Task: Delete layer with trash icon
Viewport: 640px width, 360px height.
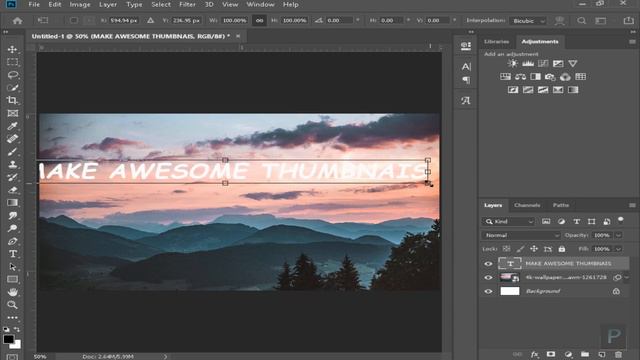Action: (618, 354)
